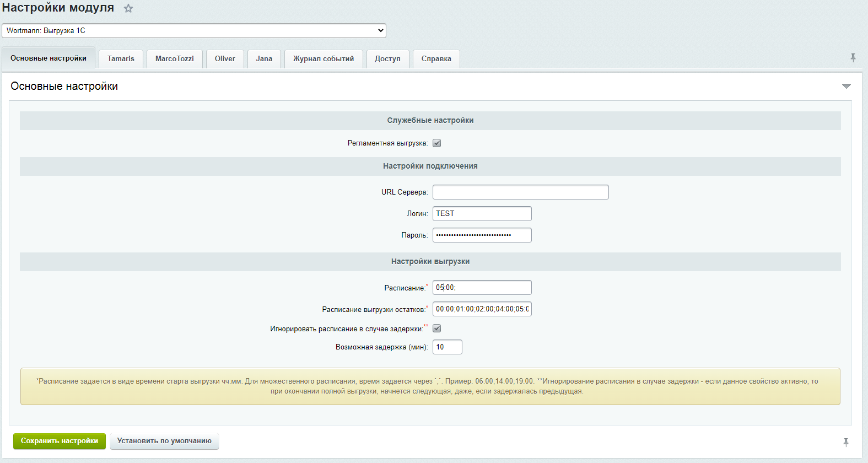The image size is (868, 463).
Task: Toggle the Регламентная выгрузка checkbox
Action: click(436, 143)
